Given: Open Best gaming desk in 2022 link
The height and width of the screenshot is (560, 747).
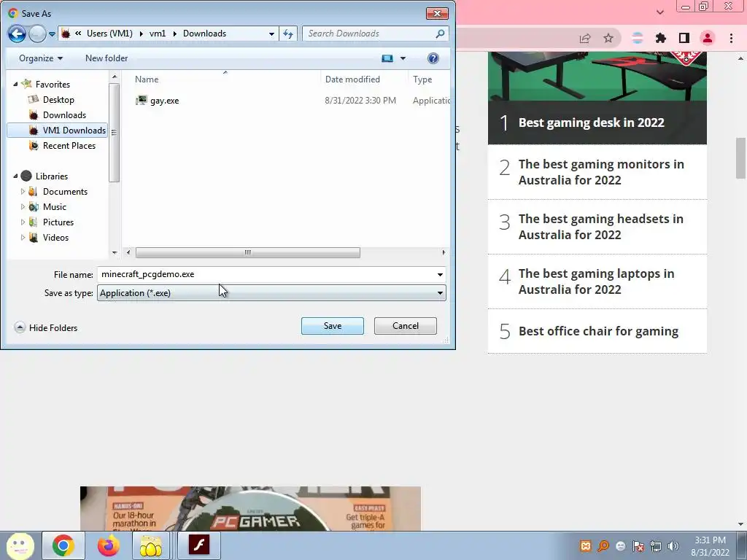Looking at the screenshot, I should tap(591, 122).
